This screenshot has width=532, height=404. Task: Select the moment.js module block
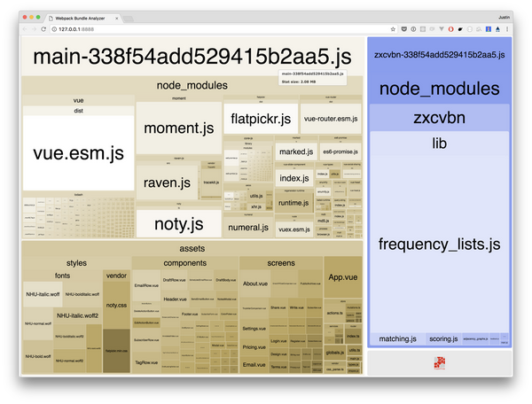(x=179, y=128)
